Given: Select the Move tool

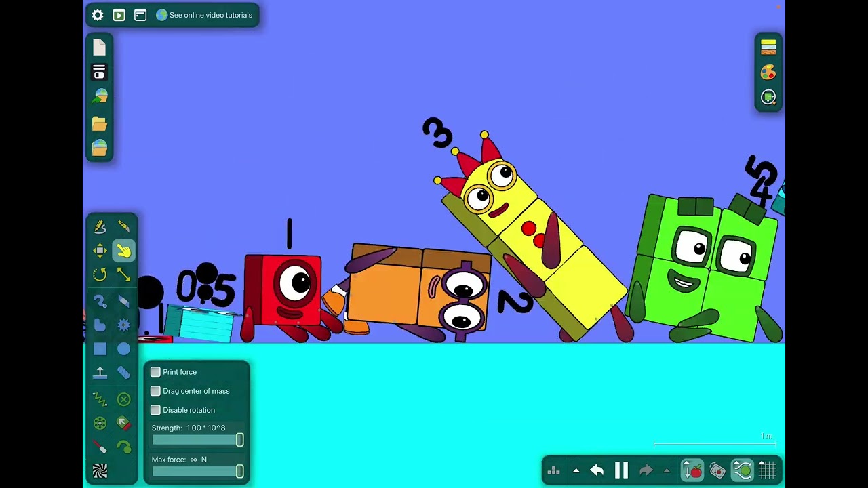Looking at the screenshot, I should click(x=100, y=251).
